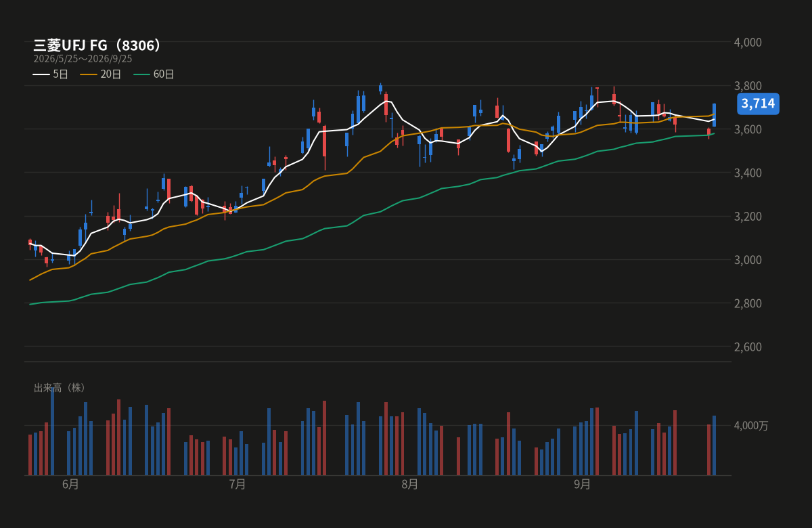Select the 7月 x-axis label
The width and height of the screenshot is (812, 528).
[x=238, y=484]
